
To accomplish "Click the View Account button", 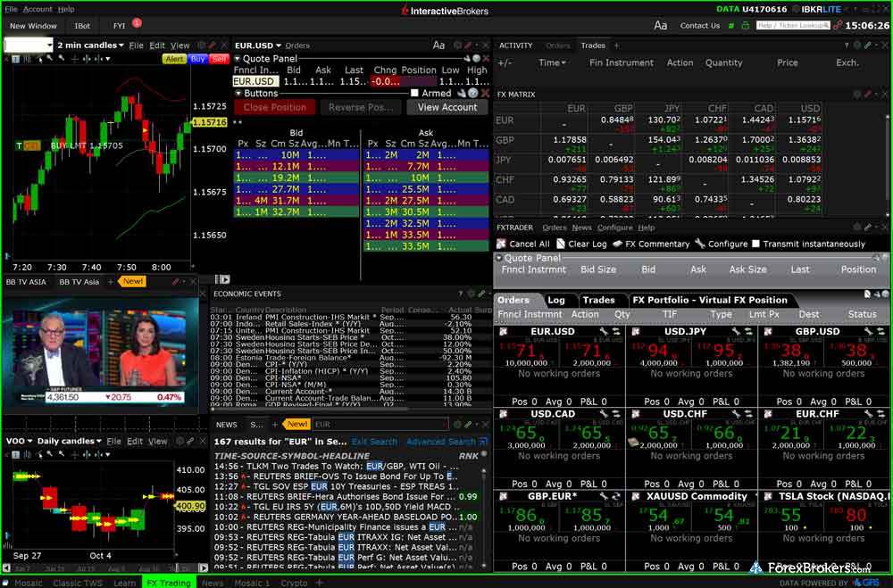I will pyautogui.click(x=447, y=107).
